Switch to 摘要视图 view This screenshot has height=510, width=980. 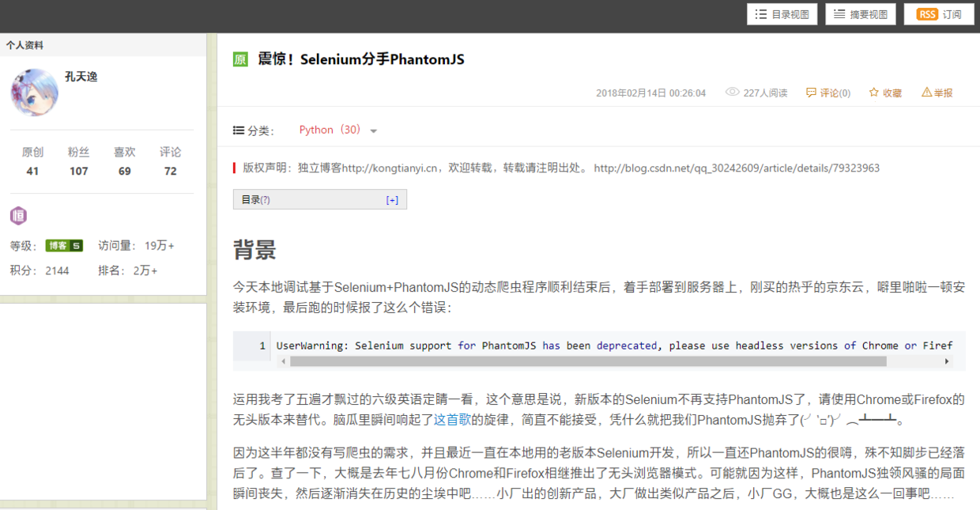[860, 13]
